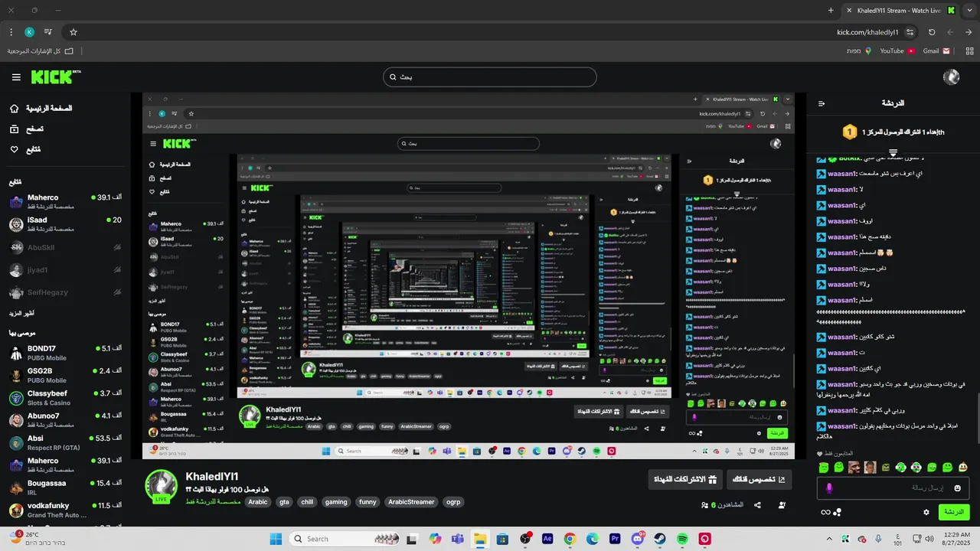The width and height of the screenshot is (980, 551).
Task: Open YouTube bookmark
Action: tap(897, 51)
